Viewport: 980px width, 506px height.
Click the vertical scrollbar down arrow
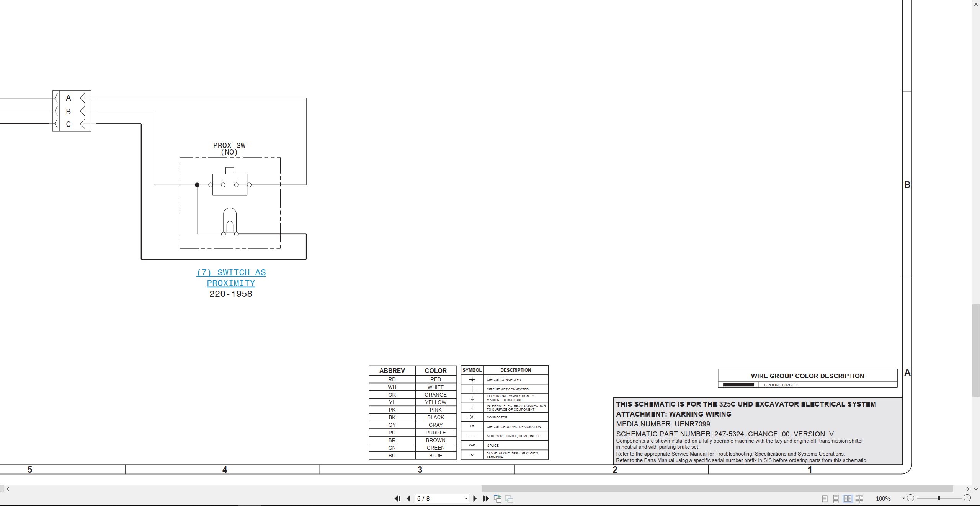976,489
